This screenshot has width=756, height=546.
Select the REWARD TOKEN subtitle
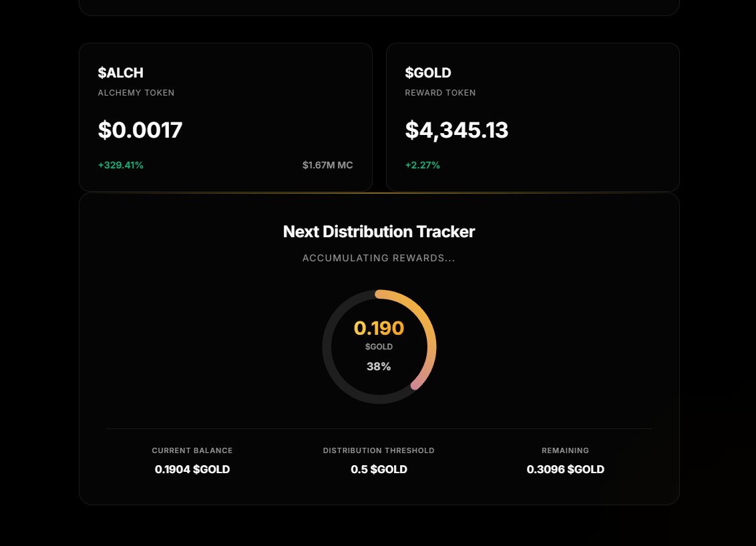(x=440, y=93)
